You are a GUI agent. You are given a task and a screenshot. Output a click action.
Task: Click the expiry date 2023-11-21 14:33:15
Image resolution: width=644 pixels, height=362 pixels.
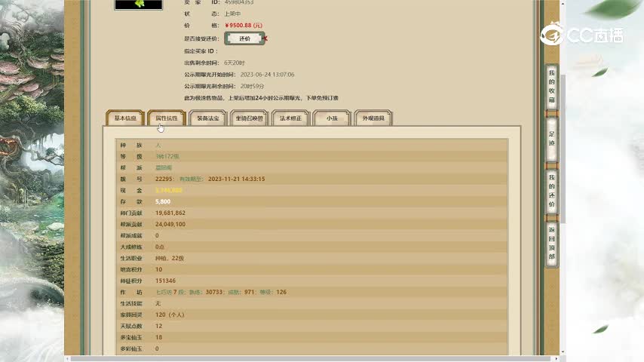[237, 179]
